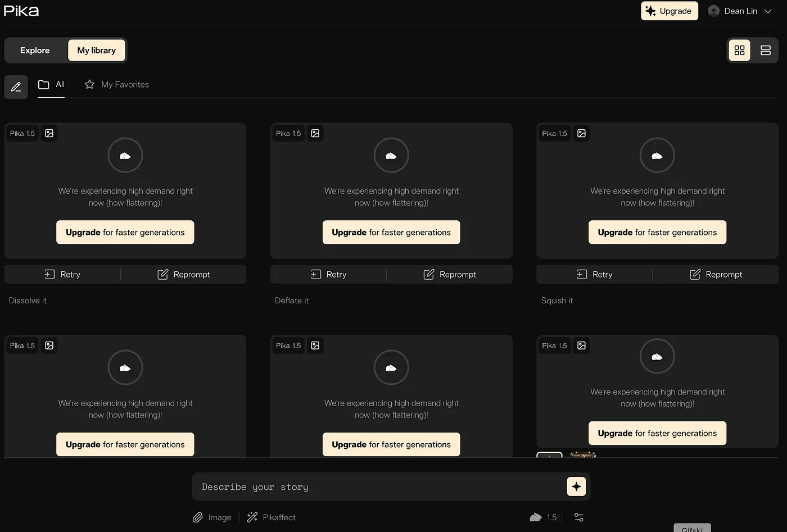This screenshot has height=532, width=787.
Task: Switch to the Explore tab
Action: coord(35,51)
